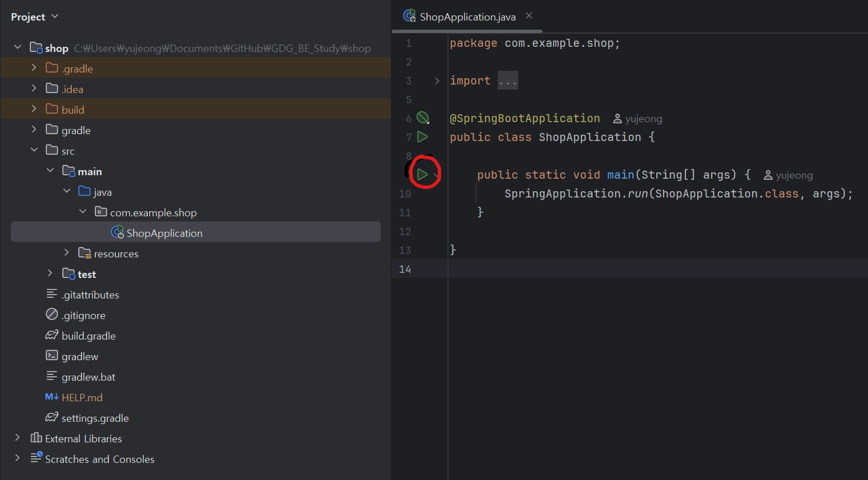Image resolution: width=868 pixels, height=480 pixels.
Task: Open the build.gradle file
Action: (88, 336)
